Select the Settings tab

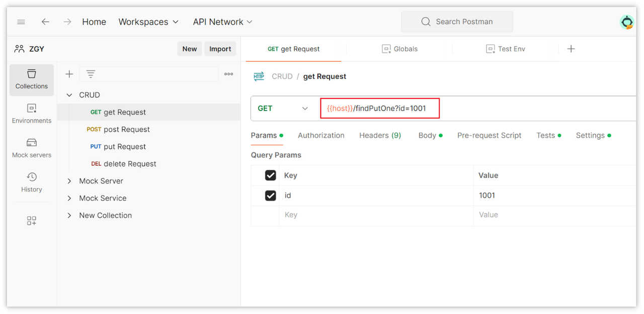click(593, 136)
